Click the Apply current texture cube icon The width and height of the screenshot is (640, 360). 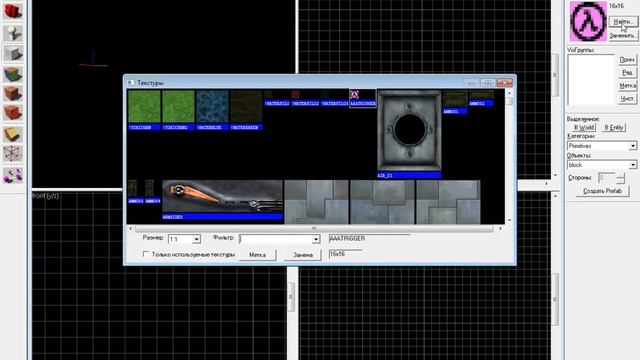13,93
